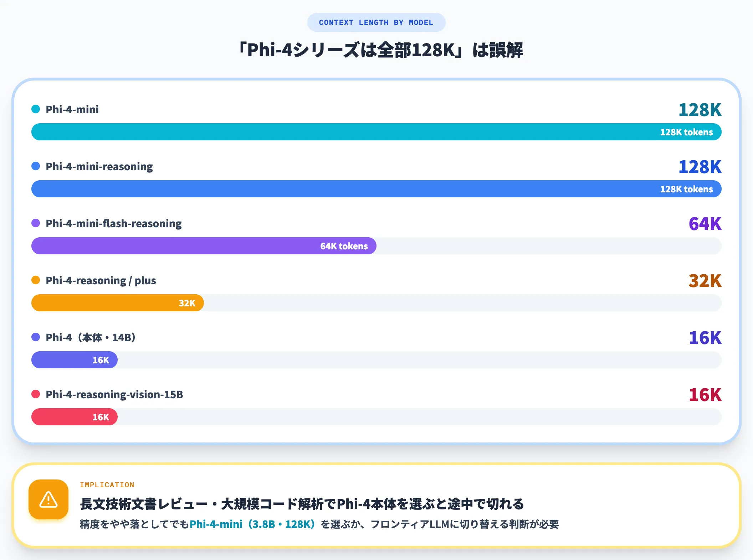Click the red 16K bar for reasoning-vision-15B

(x=75, y=417)
